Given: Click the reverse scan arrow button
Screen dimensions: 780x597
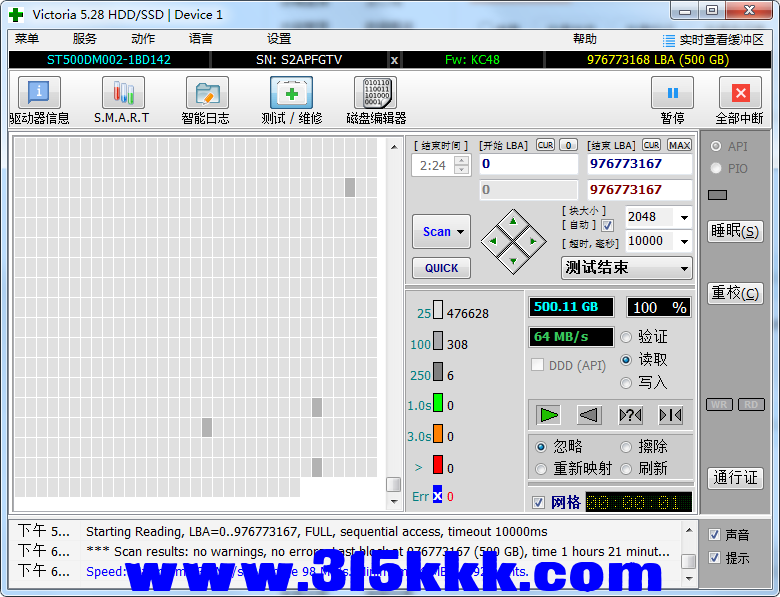Looking at the screenshot, I should [589, 415].
